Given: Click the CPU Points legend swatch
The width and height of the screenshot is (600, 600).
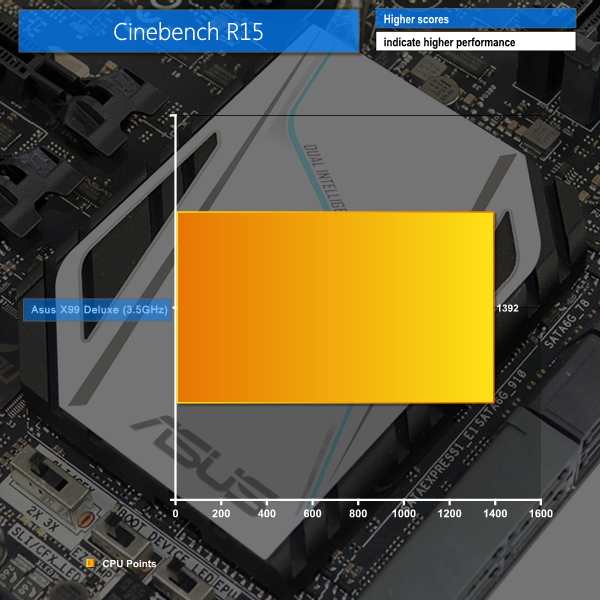Looking at the screenshot, I should point(91,563).
